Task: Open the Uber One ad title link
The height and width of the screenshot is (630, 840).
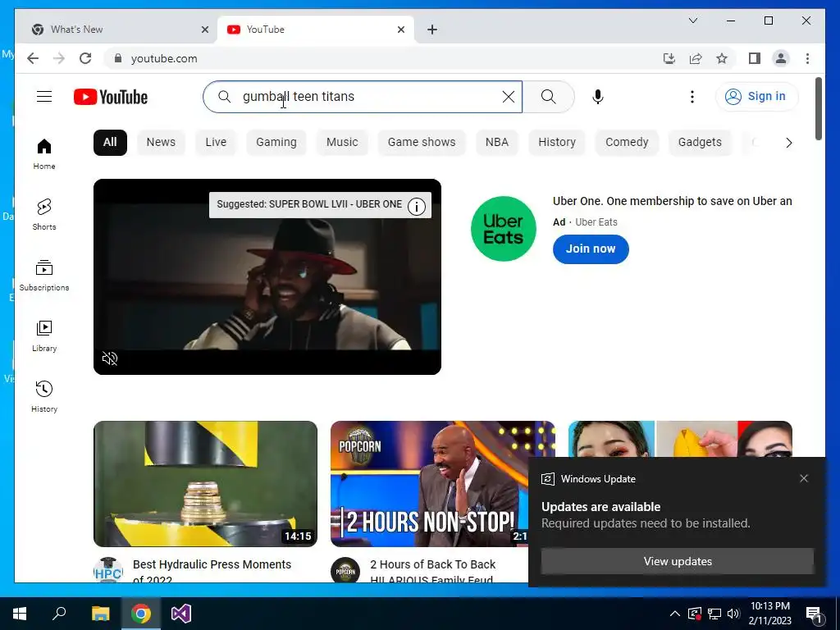Action: tap(673, 201)
